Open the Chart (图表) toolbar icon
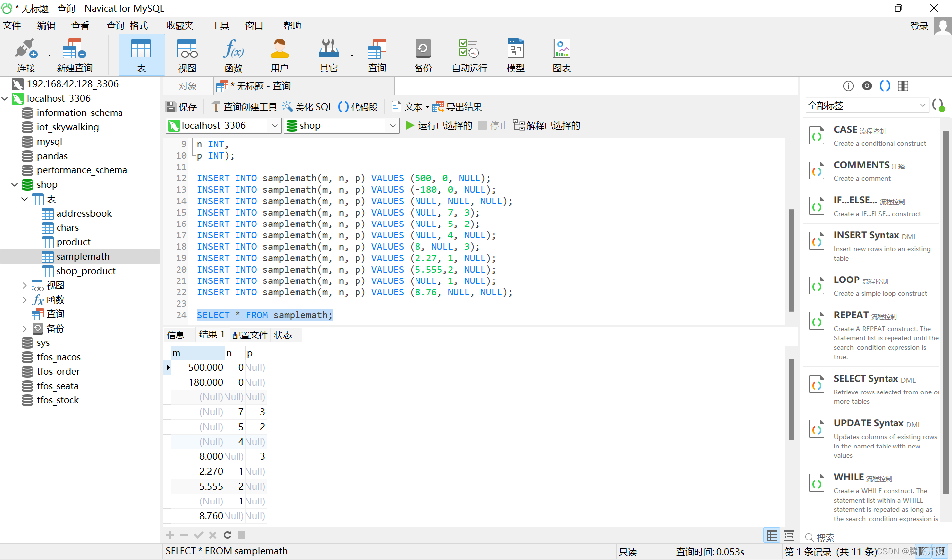 (561, 55)
